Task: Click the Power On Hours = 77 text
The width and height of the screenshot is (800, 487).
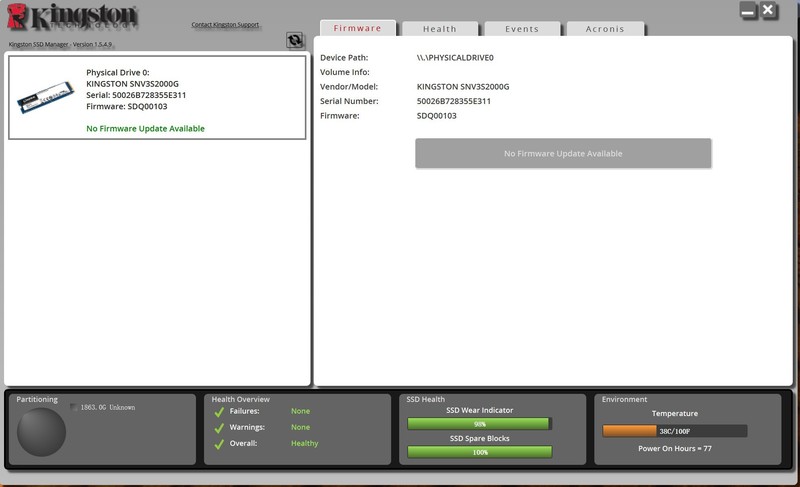Action: 674,448
